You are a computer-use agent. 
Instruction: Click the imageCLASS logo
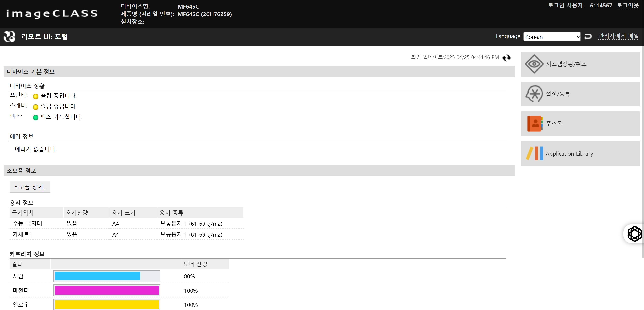pyautogui.click(x=52, y=14)
